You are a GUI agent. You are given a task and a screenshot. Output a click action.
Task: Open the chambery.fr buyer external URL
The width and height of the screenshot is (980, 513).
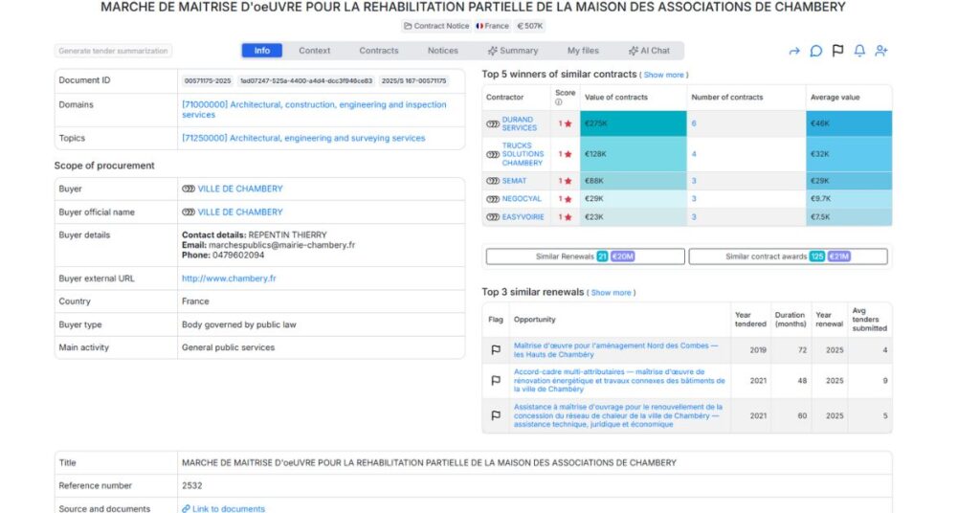click(x=229, y=279)
